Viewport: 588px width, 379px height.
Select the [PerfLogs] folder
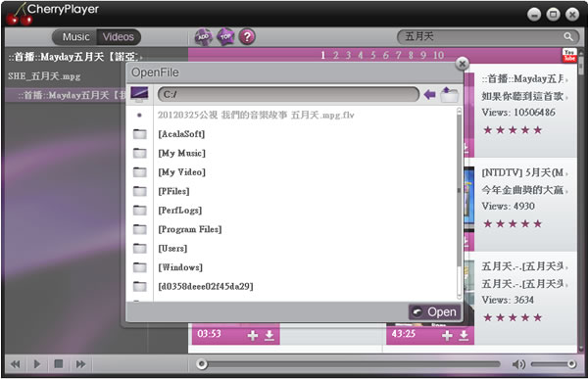(180, 210)
